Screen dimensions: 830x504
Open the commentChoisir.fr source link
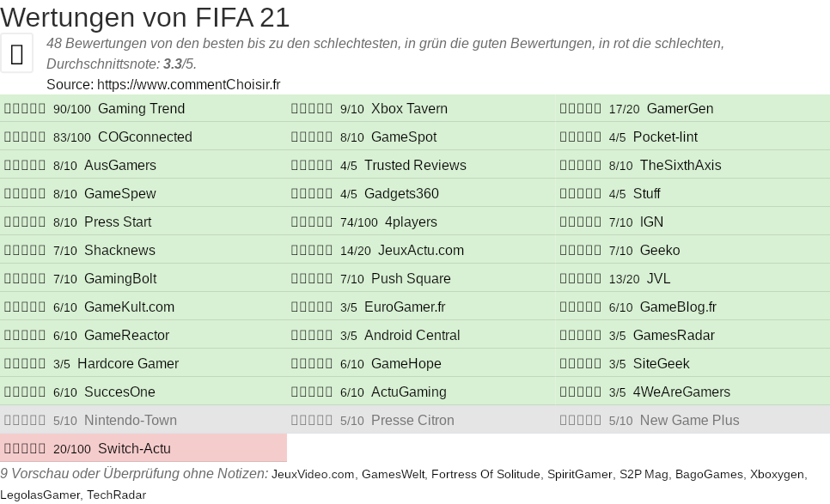coord(188,84)
